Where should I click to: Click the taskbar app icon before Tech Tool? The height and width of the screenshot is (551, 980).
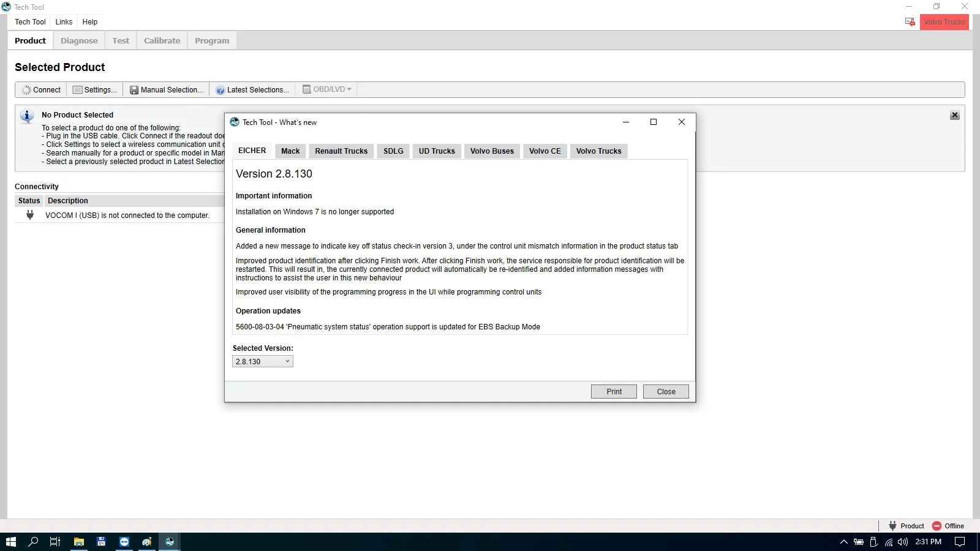pos(147,542)
